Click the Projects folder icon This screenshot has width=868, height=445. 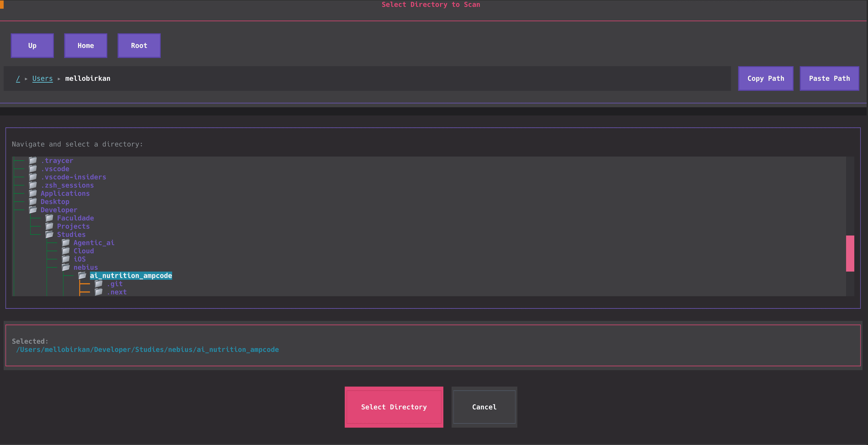(x=49, y=226)
